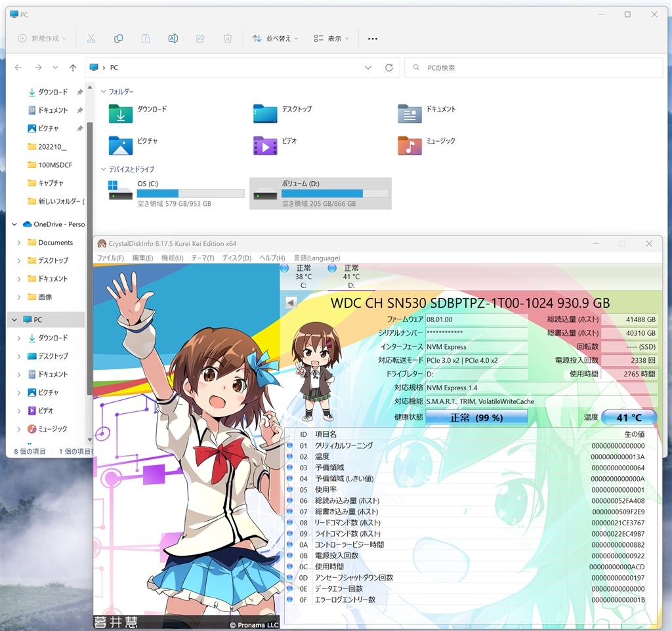Click the Cut scissors icon in Explorer toolbar

91,39
